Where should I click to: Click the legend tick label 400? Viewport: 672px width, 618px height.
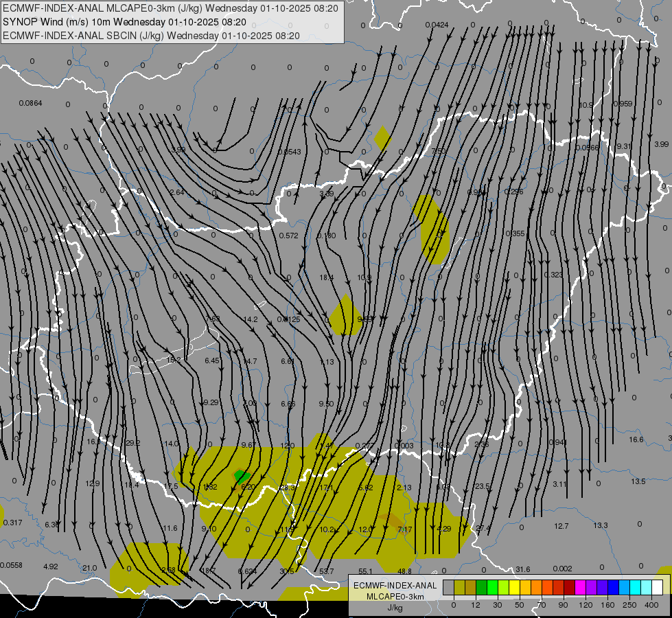coord(651,605)
